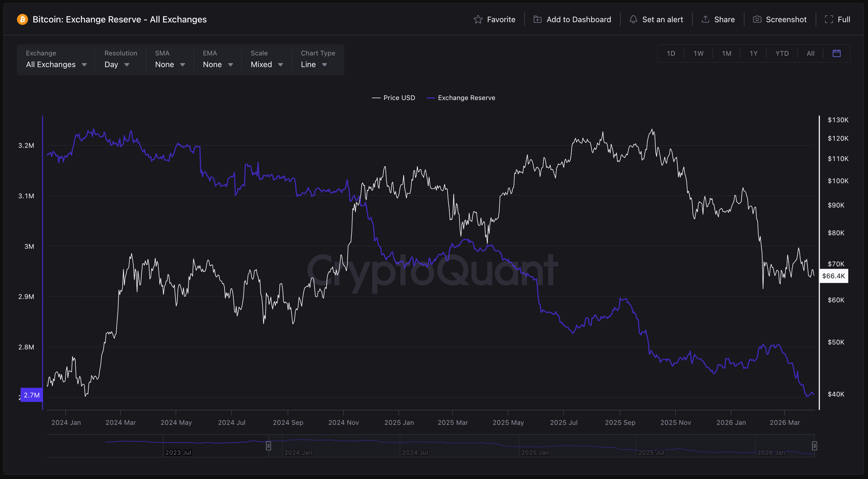Click the Favorite star icon
This screenshot has height=479, width=868.
478,19
